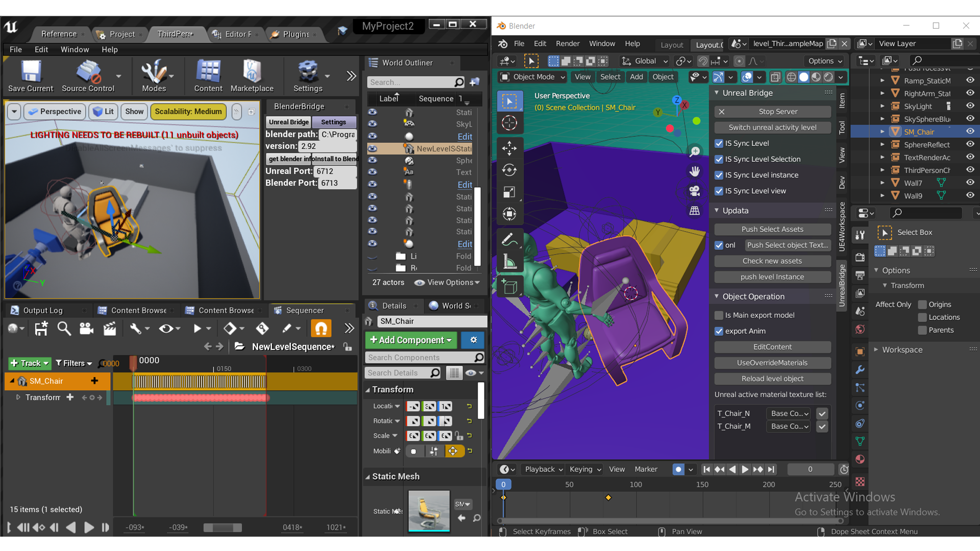Select the Cursor tool in Blender toolbar

coord(509,123)
